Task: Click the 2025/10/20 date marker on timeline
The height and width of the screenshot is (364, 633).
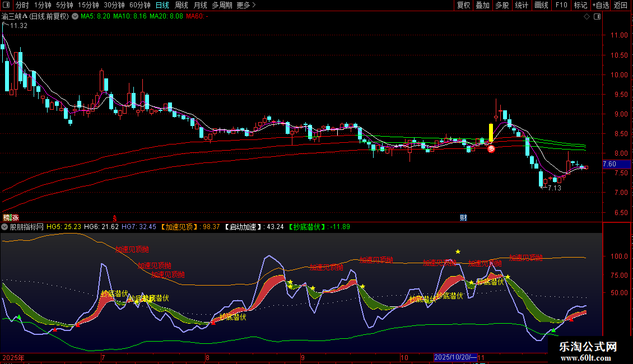Action: (454, 357)
